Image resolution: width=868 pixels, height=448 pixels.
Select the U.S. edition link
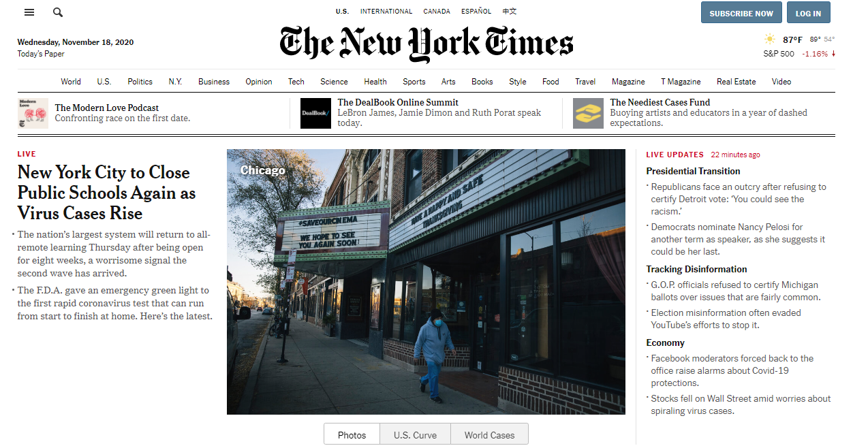click(342, 11)
